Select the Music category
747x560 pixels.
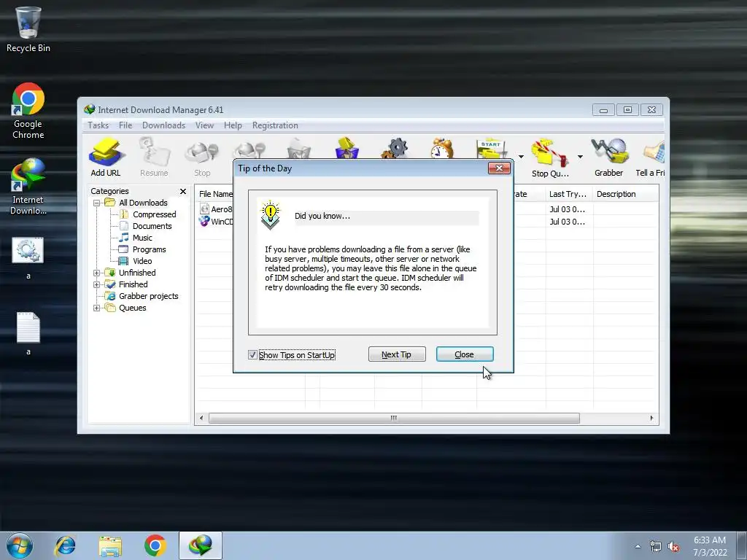coord(142,238)
